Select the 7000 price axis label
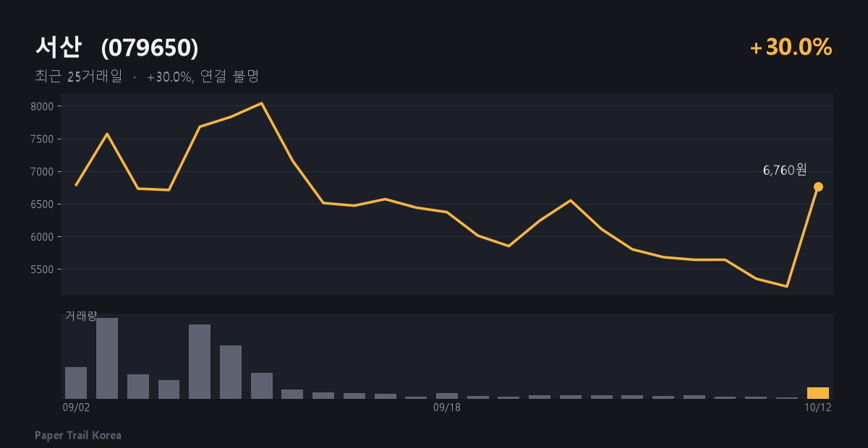Viewport: 868px width, 448px height. [43, 171]
